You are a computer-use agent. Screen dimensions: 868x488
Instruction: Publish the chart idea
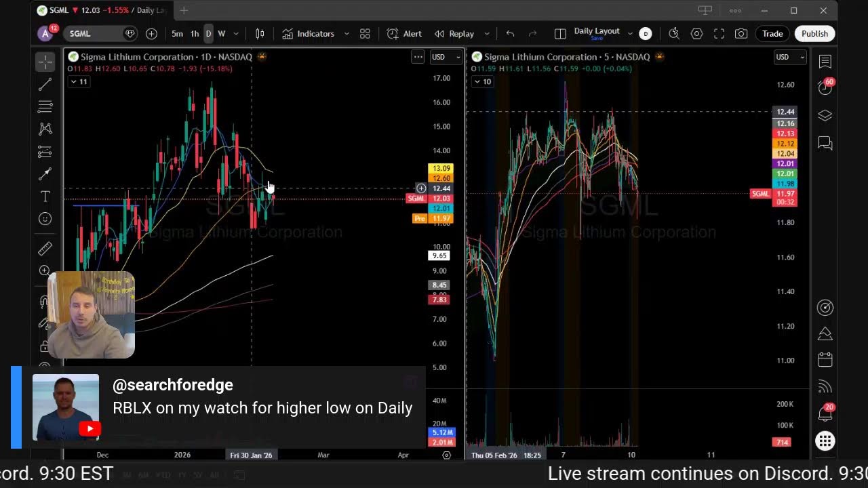814,34
